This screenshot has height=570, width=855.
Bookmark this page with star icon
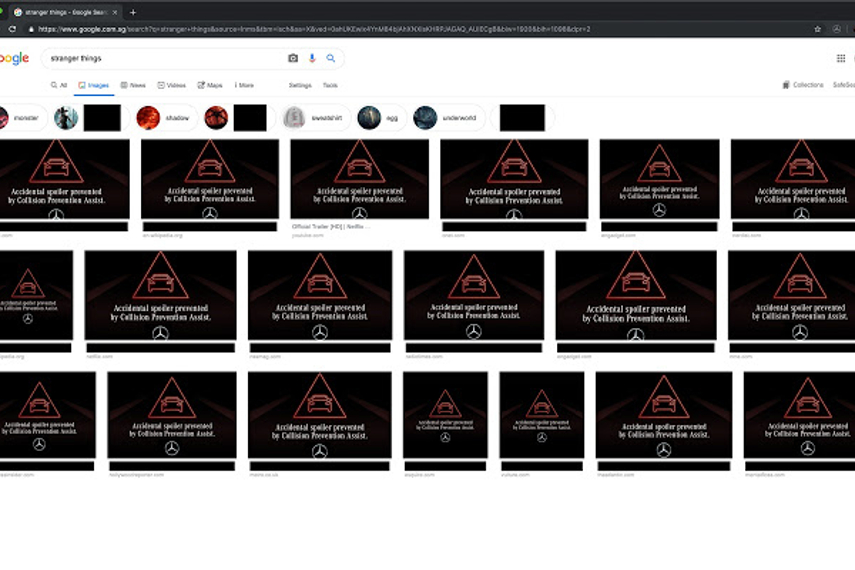[x=817, y=29]
